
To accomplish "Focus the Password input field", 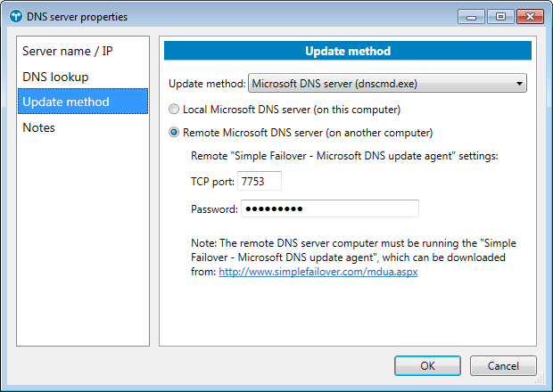I will [x=328, y=208].
